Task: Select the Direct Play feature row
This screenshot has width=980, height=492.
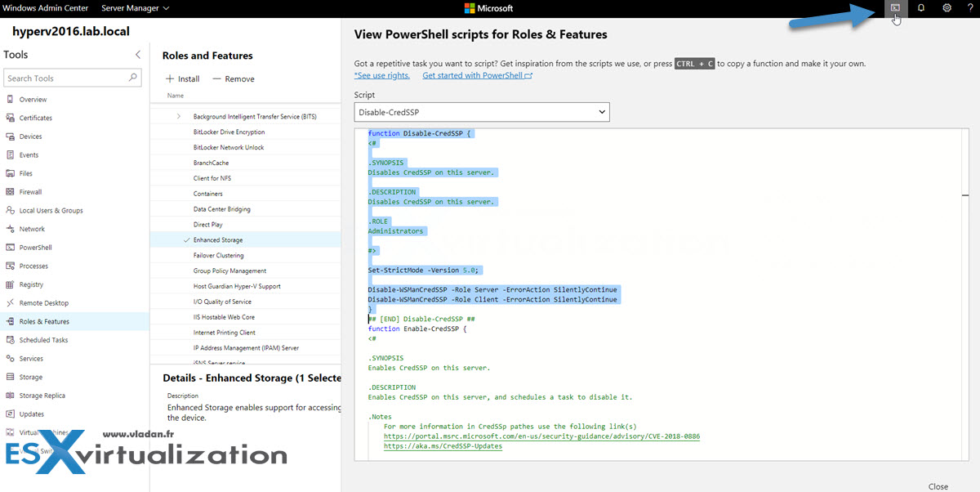Action: [x=245, y=225]
